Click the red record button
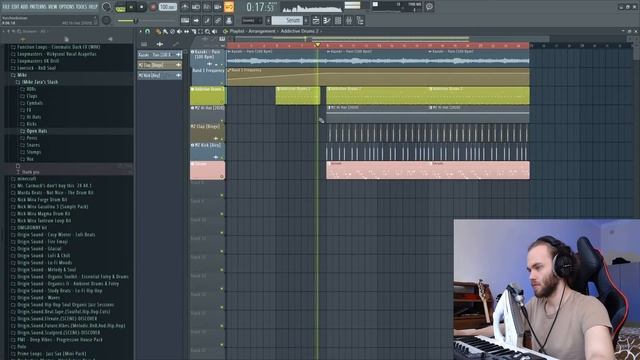640x360 pixels. coord(153,7)
